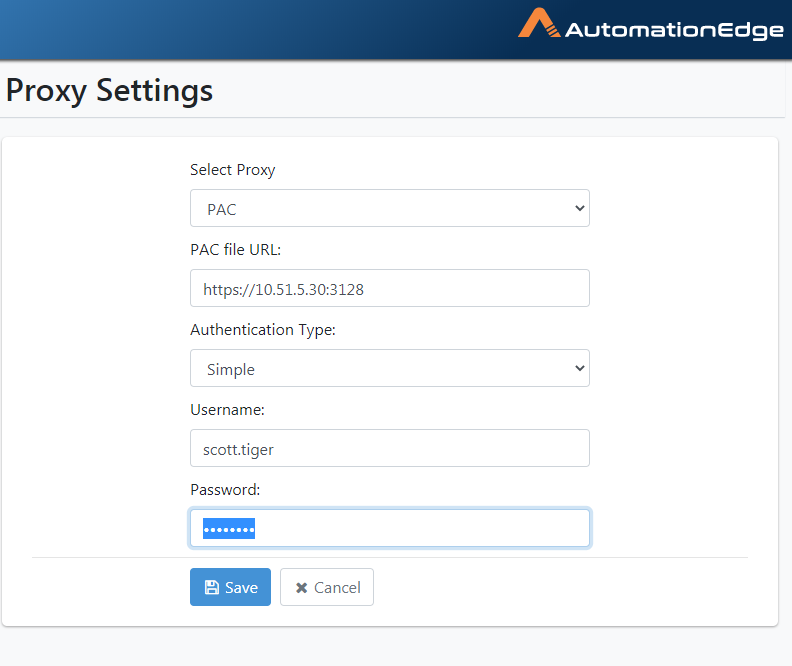
Task: Click the X icon on Cancel
Action: (x=302, y=588)
